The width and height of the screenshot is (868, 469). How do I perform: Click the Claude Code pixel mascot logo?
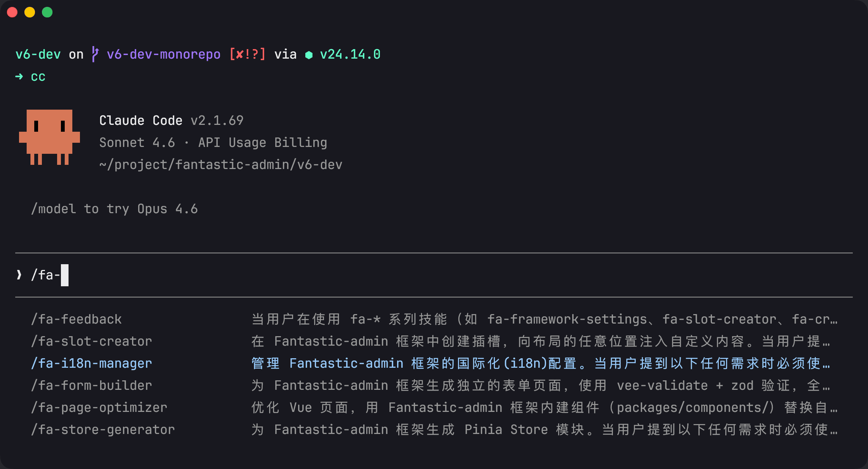pos(49,137)
